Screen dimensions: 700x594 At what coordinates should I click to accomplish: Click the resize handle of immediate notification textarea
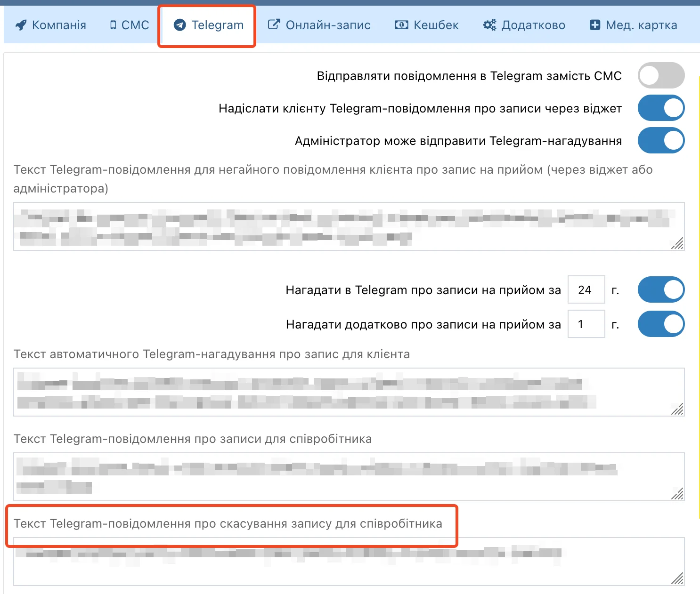677,243
